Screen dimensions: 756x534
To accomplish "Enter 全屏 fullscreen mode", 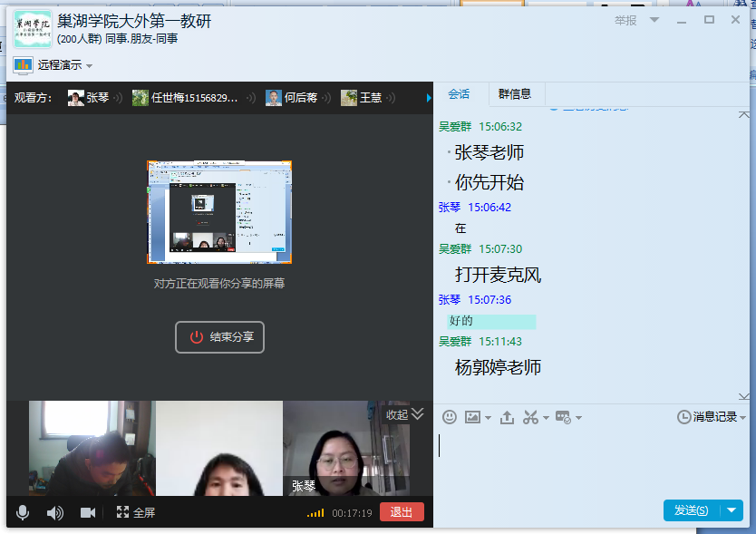I will [136, 512].
